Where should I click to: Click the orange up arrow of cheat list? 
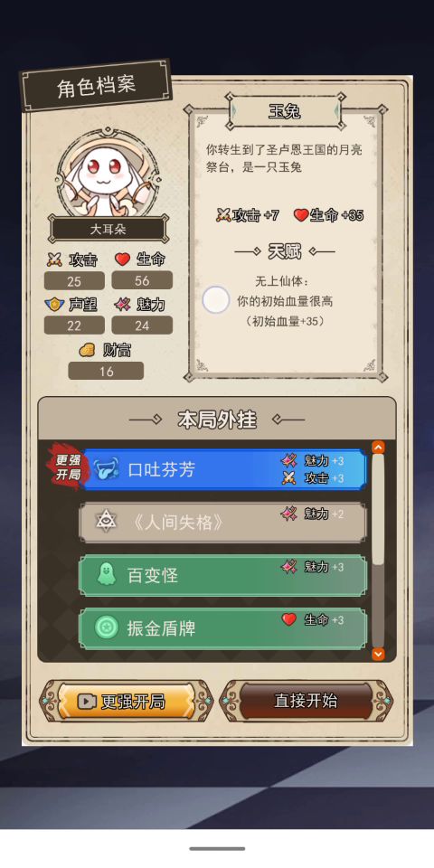tap(378, 447)
